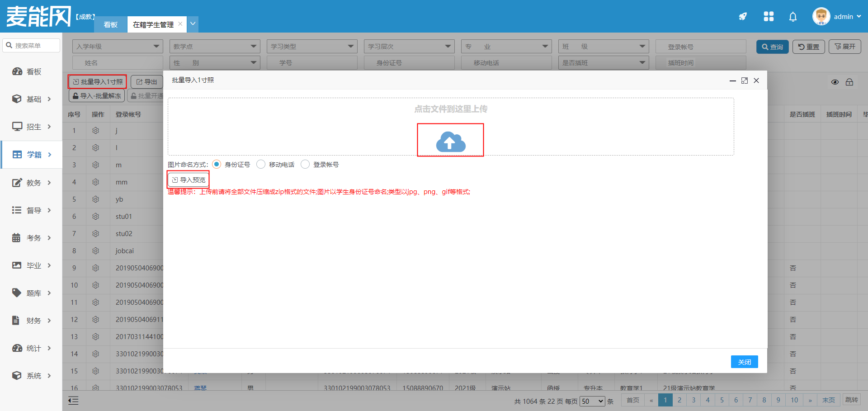Toggle column visibility eye icon
This screenshot has height=411, width=868.
tap(835, 82)
